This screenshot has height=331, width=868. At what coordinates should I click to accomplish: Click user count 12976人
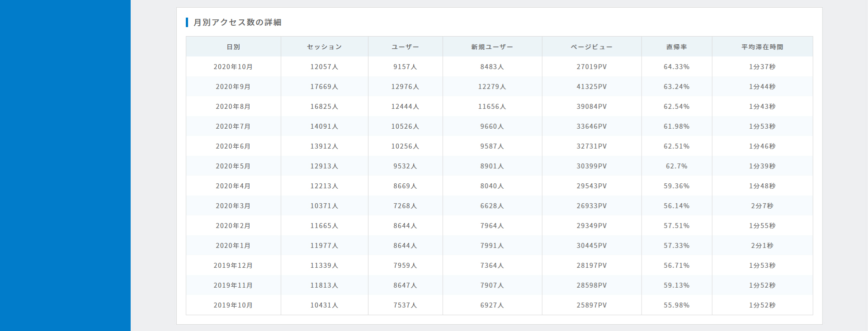[406, 87]
